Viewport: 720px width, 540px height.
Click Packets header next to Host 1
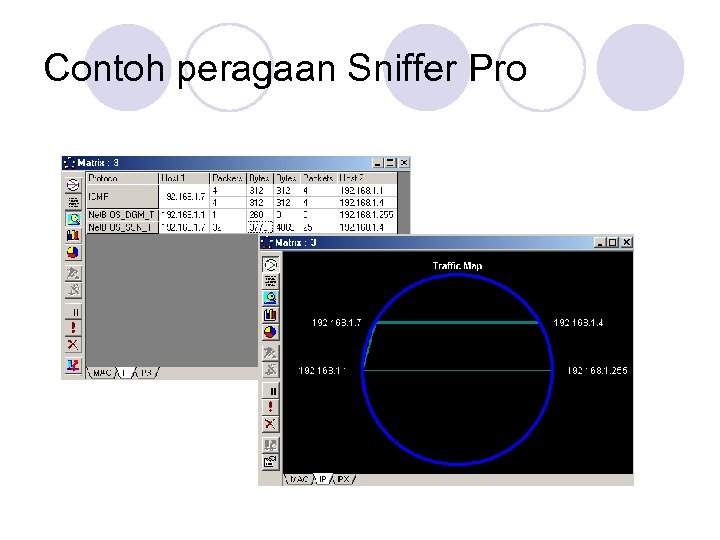pyautogui.click(x=228, y=178)
